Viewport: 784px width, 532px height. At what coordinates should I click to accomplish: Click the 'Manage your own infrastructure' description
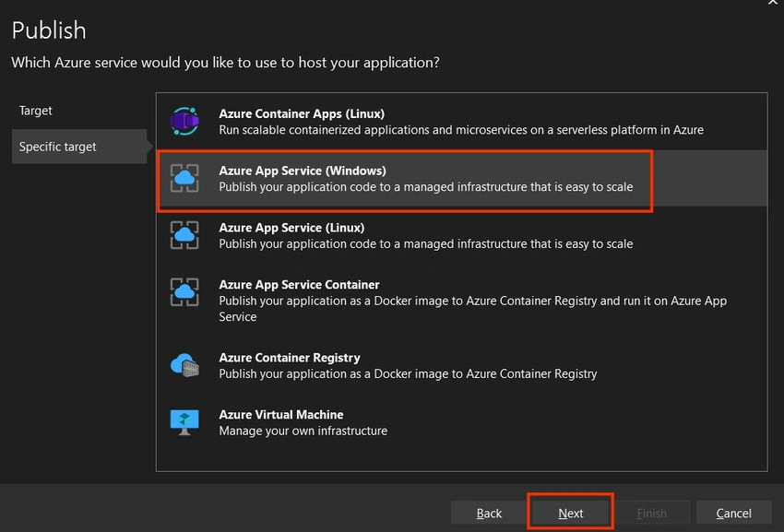(x=303, y=431)
